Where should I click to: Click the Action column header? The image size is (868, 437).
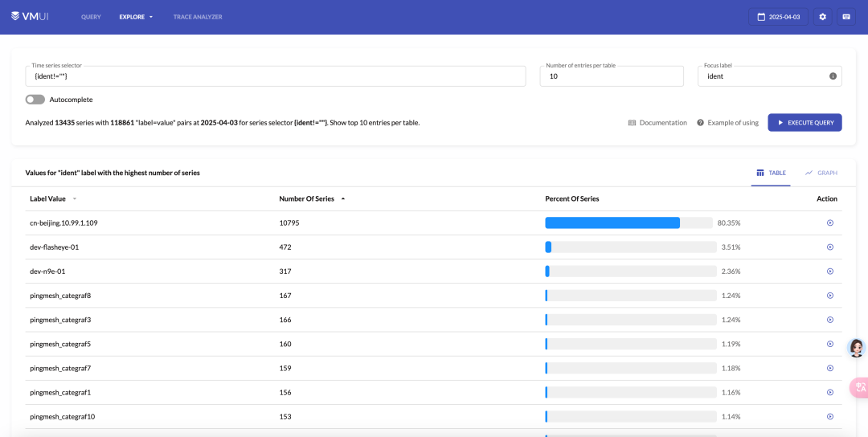coord(827,198)
